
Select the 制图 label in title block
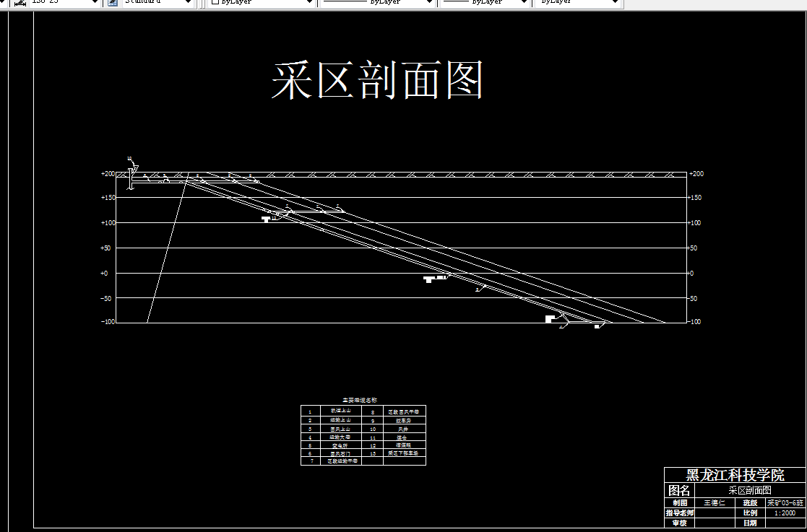[x=679, y=502]
